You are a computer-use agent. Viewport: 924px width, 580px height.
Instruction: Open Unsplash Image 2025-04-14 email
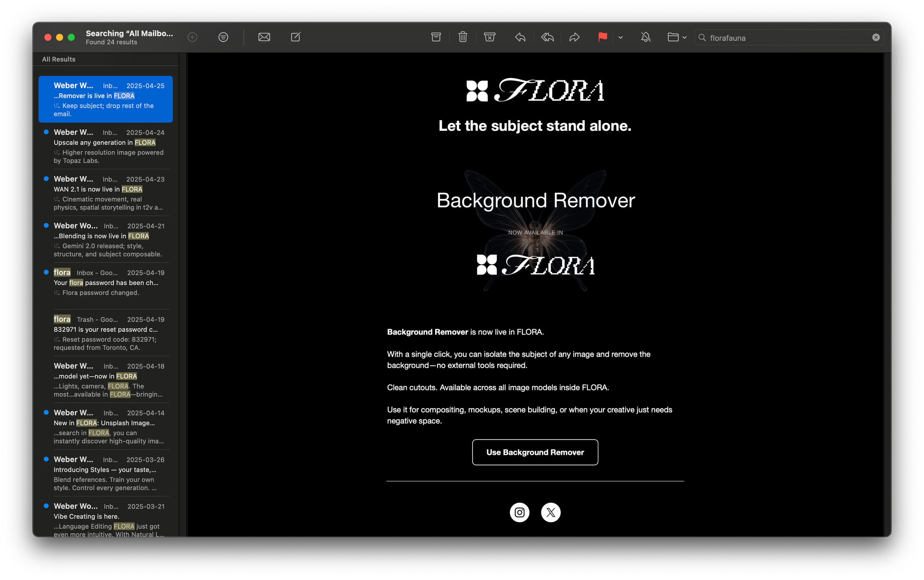pos(106,426)
